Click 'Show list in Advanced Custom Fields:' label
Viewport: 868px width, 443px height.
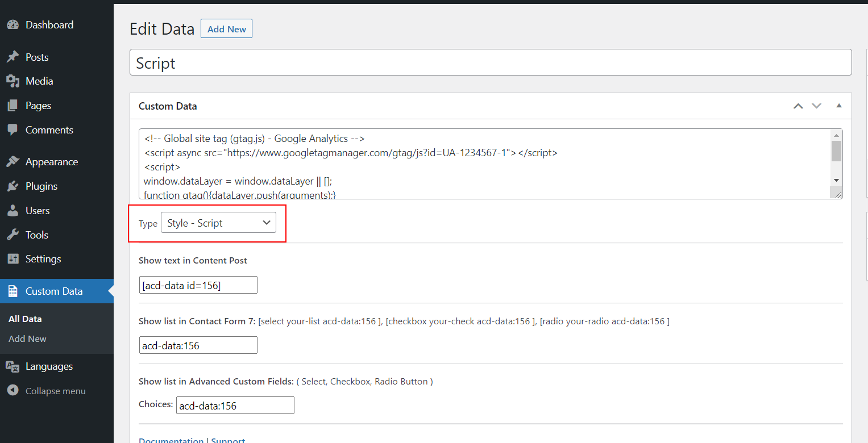click(x=216, y=382)
